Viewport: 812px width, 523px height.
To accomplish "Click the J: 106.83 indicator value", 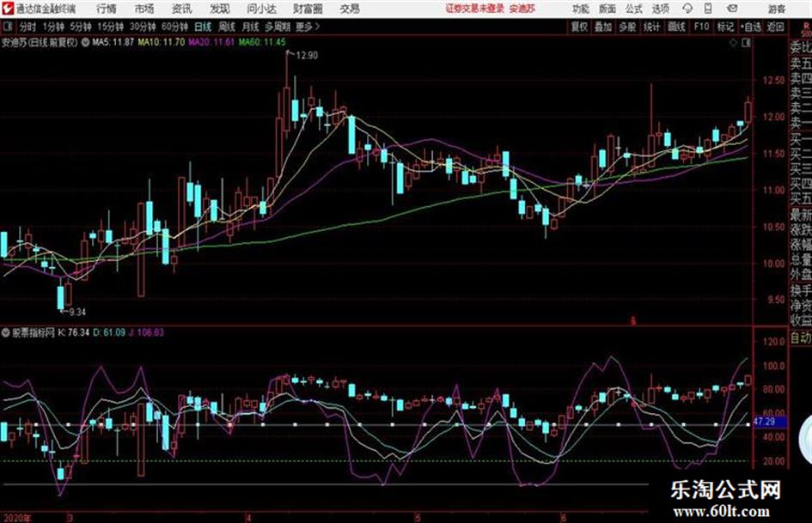I will (x=146, y=332).
